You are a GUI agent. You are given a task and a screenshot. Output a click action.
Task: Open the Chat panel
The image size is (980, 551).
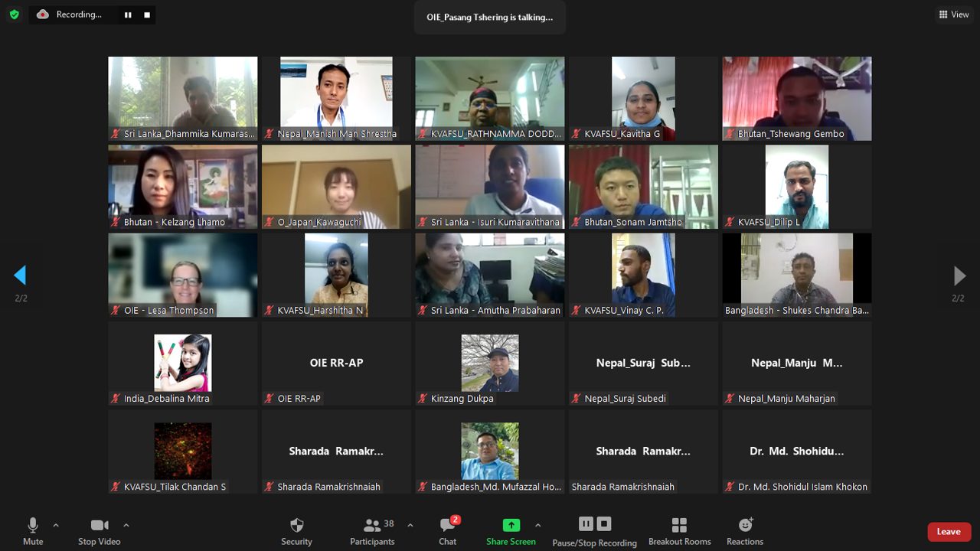[448, 531]
